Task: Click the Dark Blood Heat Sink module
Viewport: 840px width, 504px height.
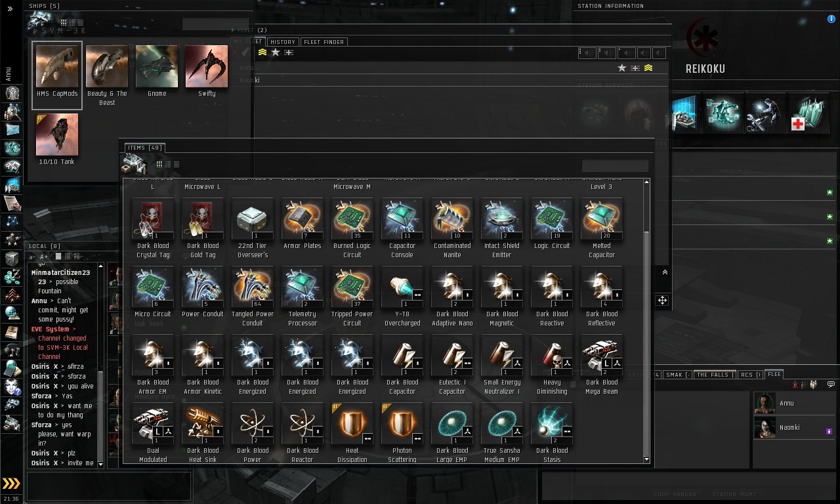Action: point(203,432)
